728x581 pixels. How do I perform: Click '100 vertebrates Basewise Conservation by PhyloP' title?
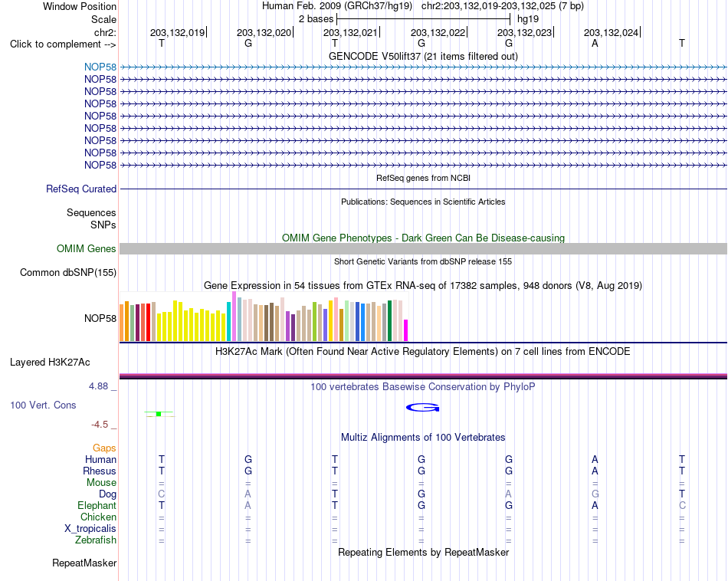click(x=423, y=387)
